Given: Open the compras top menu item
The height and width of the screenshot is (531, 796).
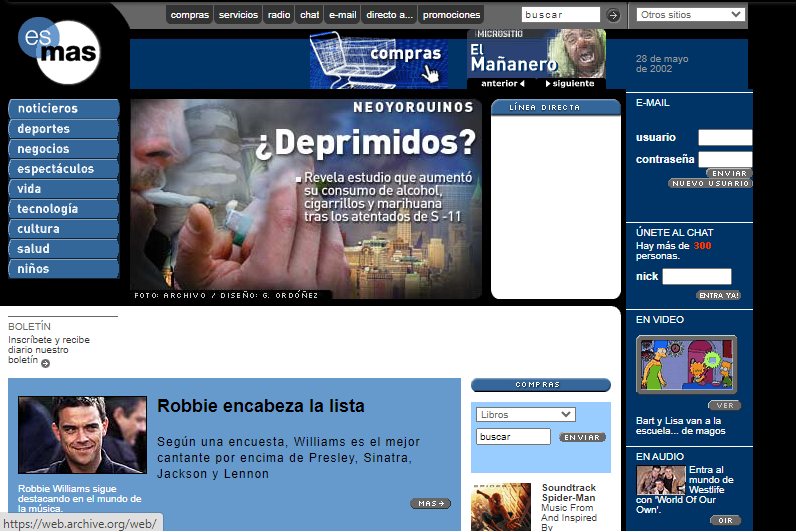Looking at the screenshot, I should click(189, 15).
